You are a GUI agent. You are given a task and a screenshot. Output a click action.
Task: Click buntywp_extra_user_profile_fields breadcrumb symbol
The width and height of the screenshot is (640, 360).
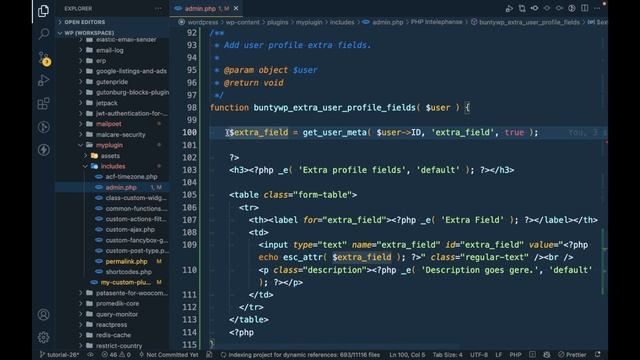point(529,22)
